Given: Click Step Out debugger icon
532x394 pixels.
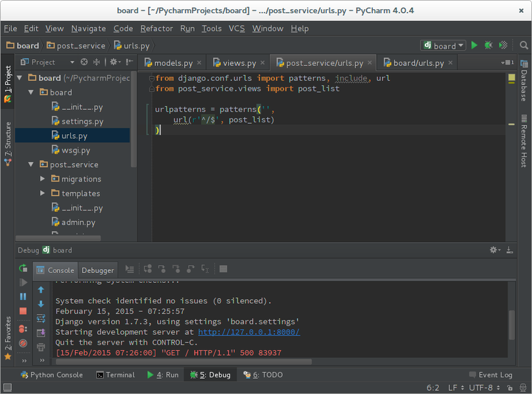Looking at the screenshot, I should (x=191, y=269).
